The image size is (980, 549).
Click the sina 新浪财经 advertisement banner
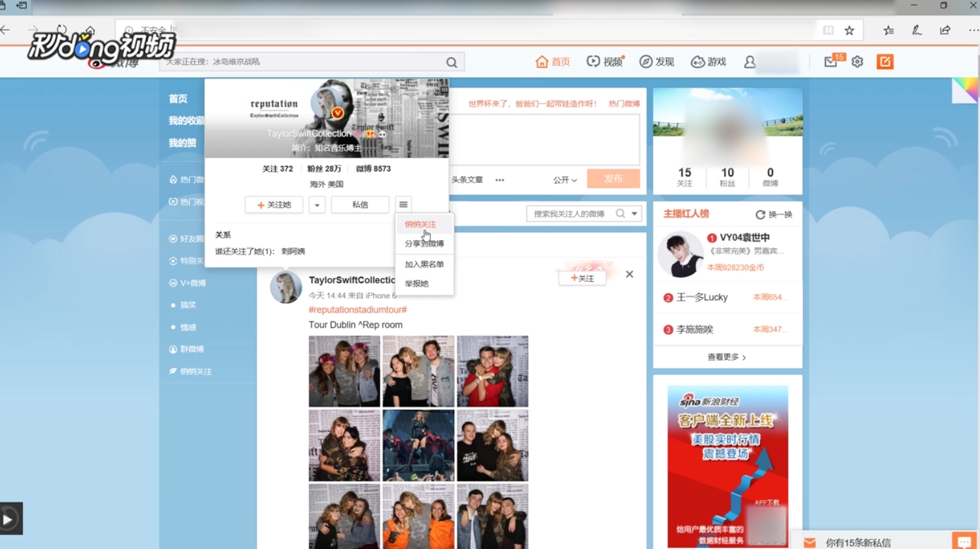[728, 466]
